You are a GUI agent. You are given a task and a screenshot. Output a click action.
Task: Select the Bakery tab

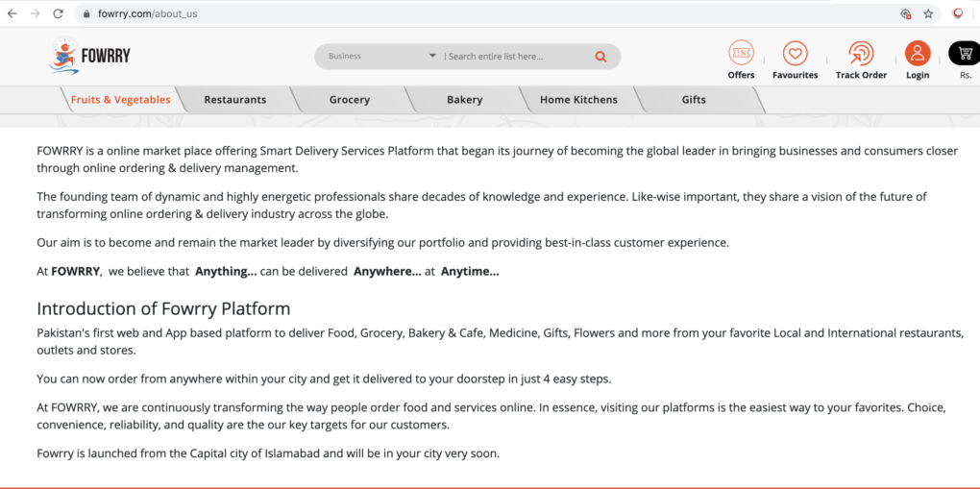[464, 99]
